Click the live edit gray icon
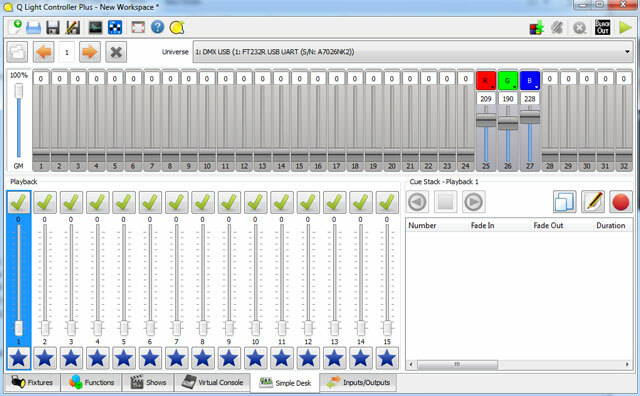The height and width of the screenshot is (396, 640). tap(557, 28)
